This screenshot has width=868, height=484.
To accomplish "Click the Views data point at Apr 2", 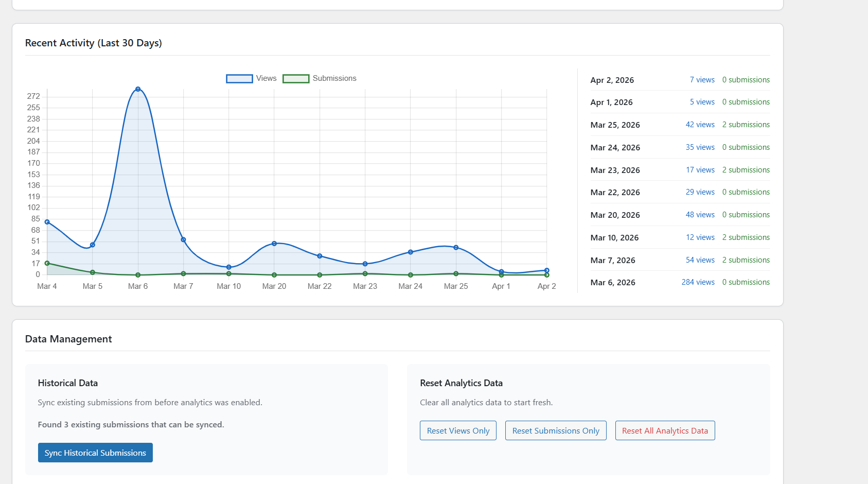I will pyautogui.click(x=546, y=270).
